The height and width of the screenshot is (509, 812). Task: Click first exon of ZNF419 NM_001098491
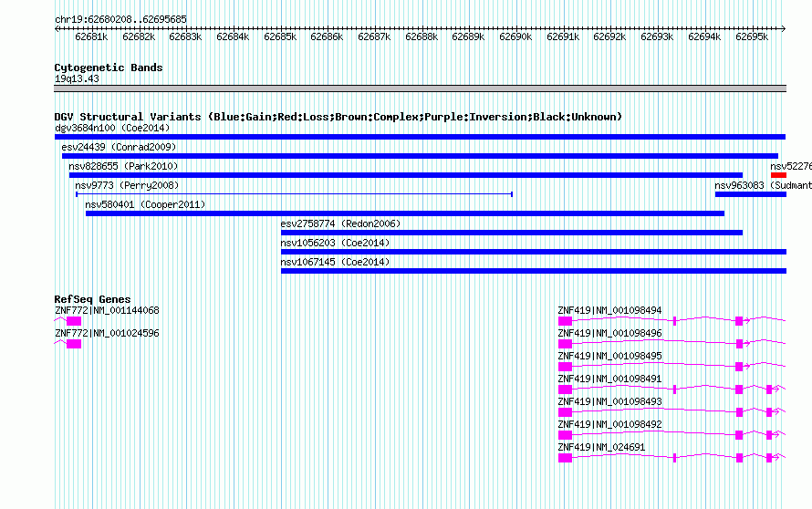pyautogui.click(x=565, y=390)
